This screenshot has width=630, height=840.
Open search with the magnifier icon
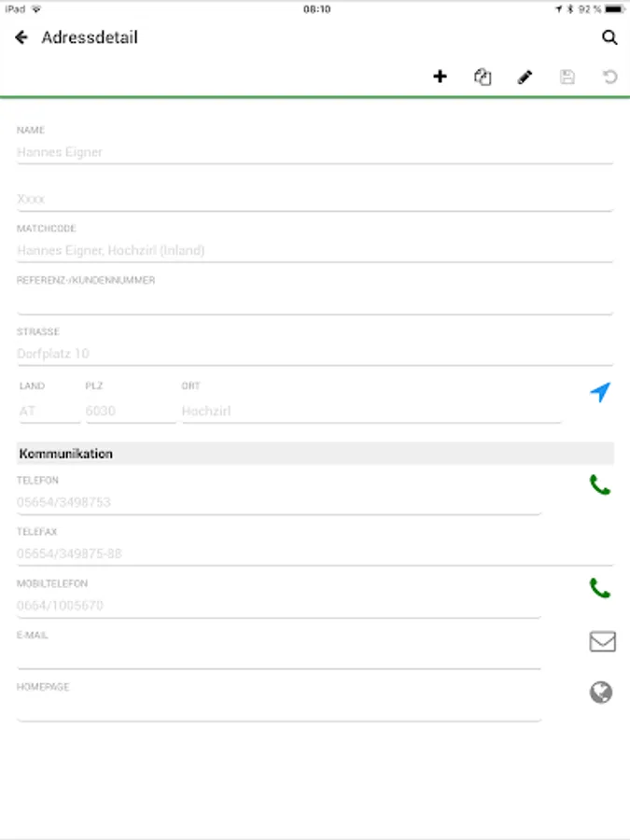609,38
